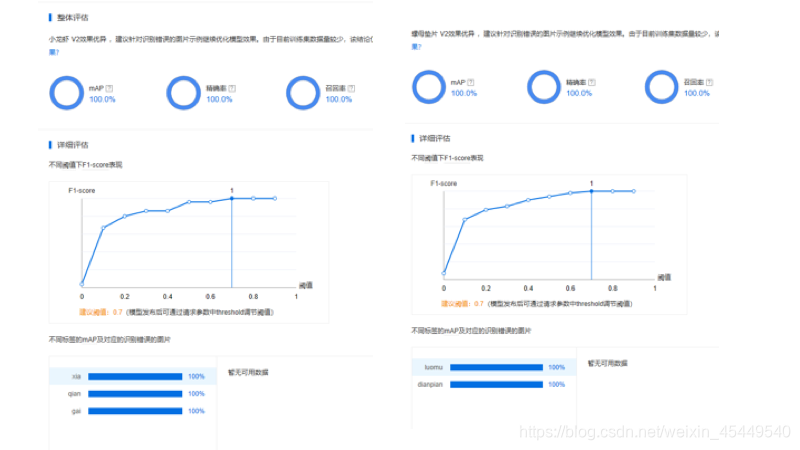
Task: Click threshold 0 point on luomu/dianpian F1 chart
Action: click(x=444, y=273)
